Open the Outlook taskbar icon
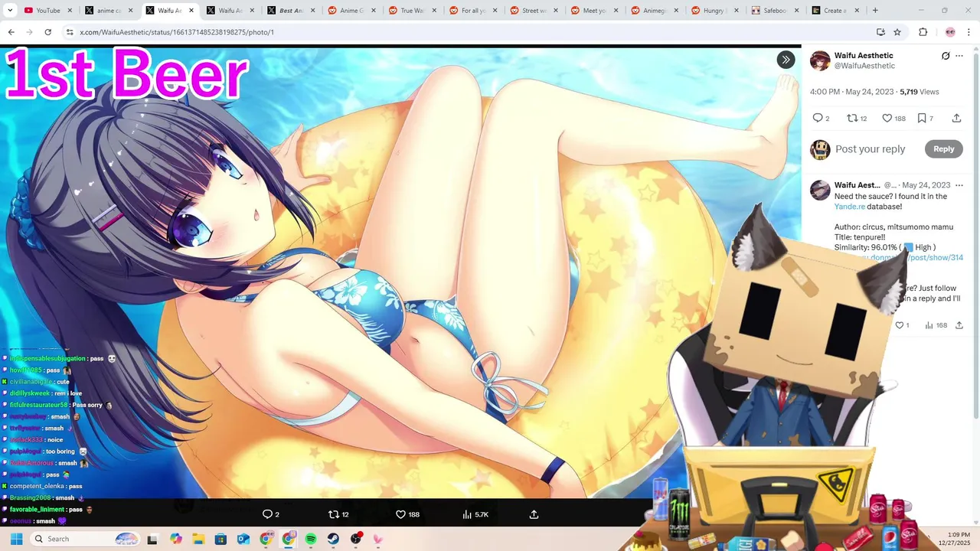980x551 pixels. point(243,539)
